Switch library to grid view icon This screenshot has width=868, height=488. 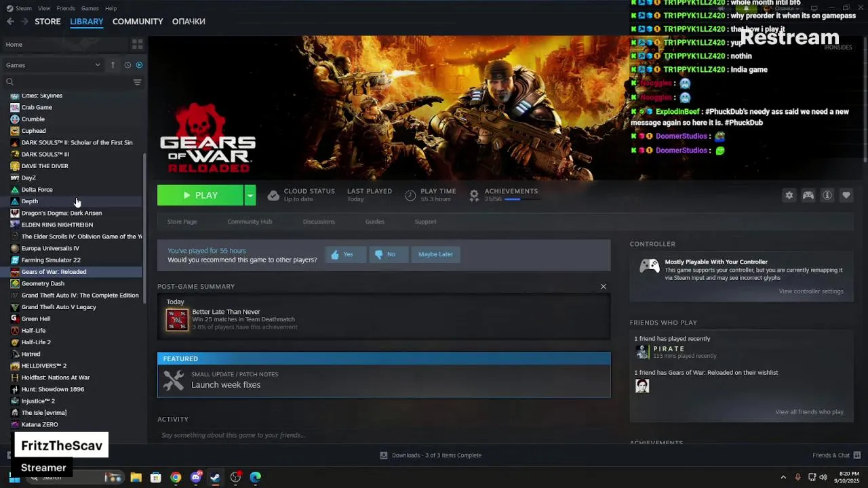(x=138, y=44)
